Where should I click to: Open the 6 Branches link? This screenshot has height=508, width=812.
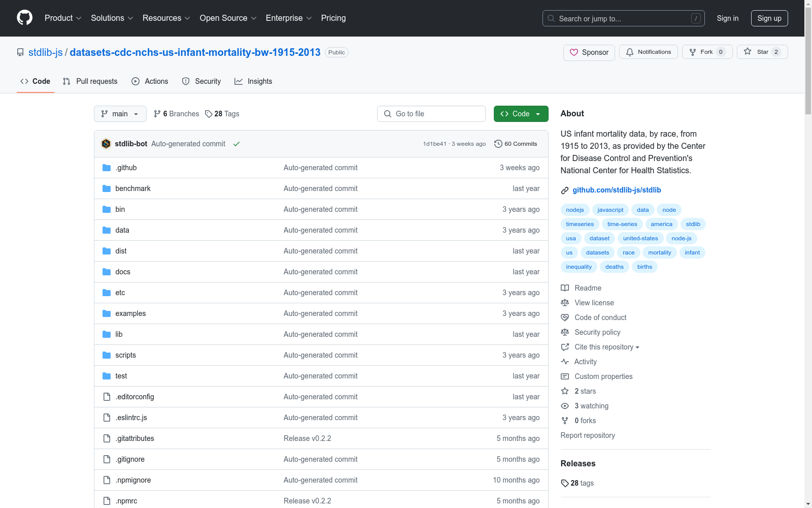pyautogui.click(x=177, y=114)
